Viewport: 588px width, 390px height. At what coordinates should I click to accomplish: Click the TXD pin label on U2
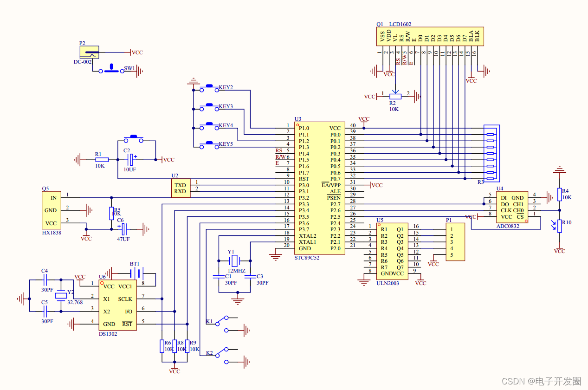point(180,185)
